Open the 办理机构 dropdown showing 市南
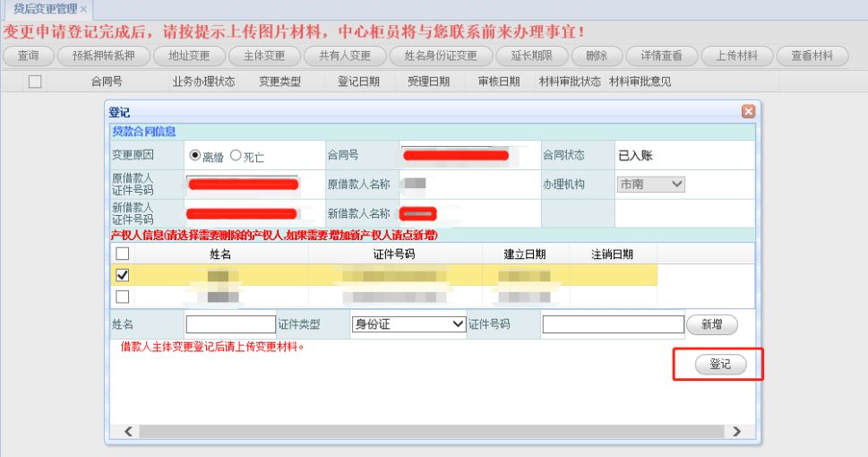The image size is (868, 457). pyautogui.click(x=651, y=184)
